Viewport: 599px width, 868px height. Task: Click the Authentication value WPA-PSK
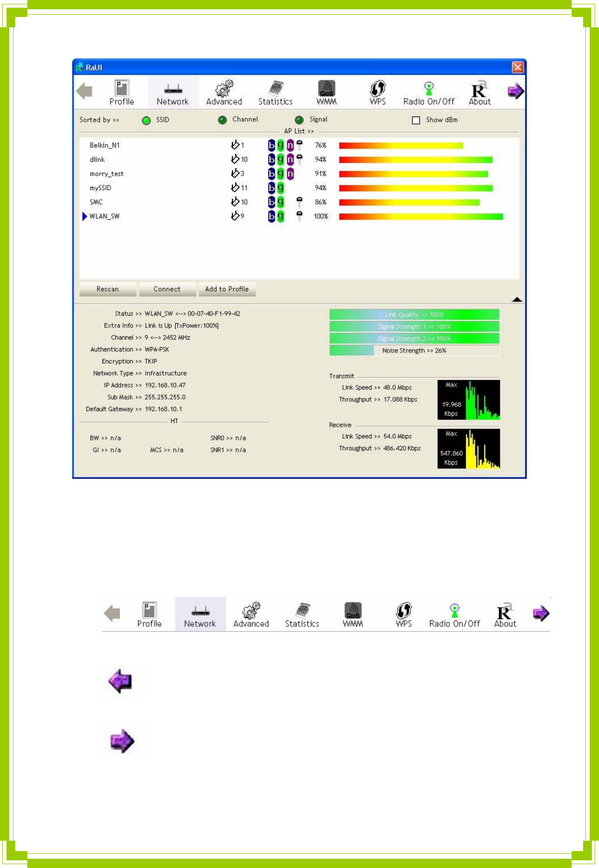click(x=157, y=349)
